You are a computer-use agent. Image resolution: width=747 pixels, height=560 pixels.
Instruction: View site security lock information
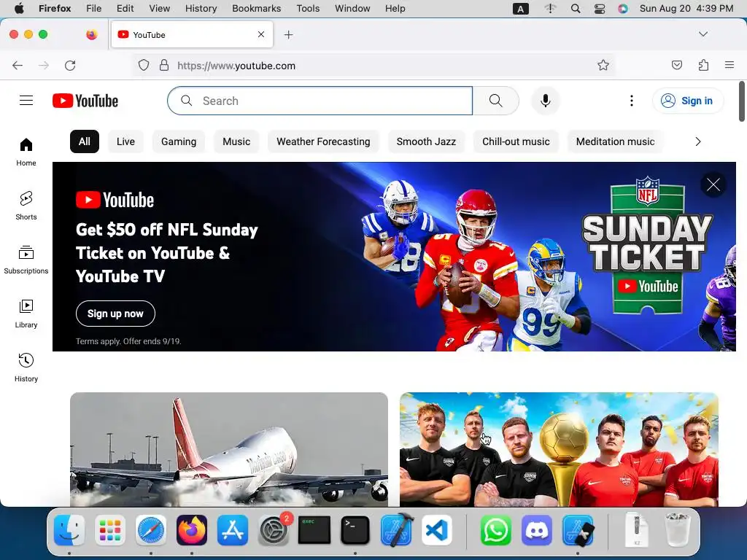pos(164,65)
